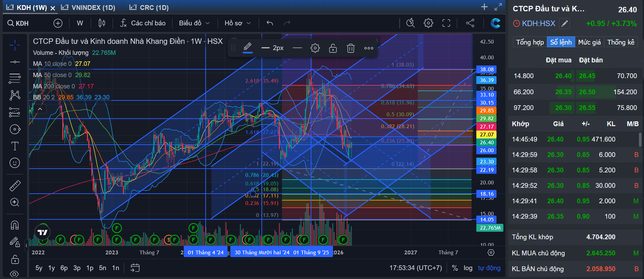This screenshot has height=279, width=644.
Task: Toggle stay-in-drawing-mode pencil lock
Action: 15,242
